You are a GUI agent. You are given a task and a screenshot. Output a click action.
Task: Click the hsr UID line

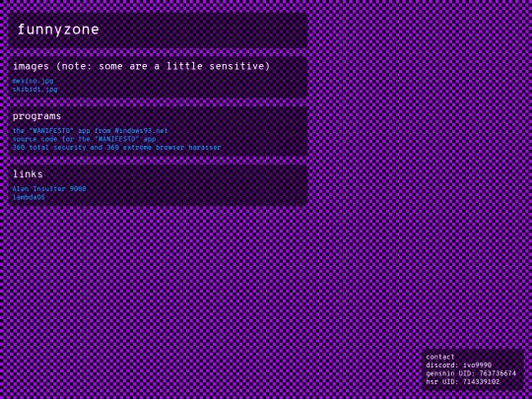[x=463, y=382]
